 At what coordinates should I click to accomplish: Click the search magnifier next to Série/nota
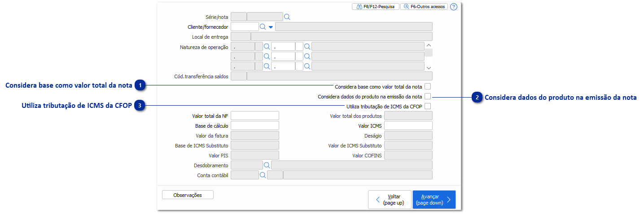(287, 17)
